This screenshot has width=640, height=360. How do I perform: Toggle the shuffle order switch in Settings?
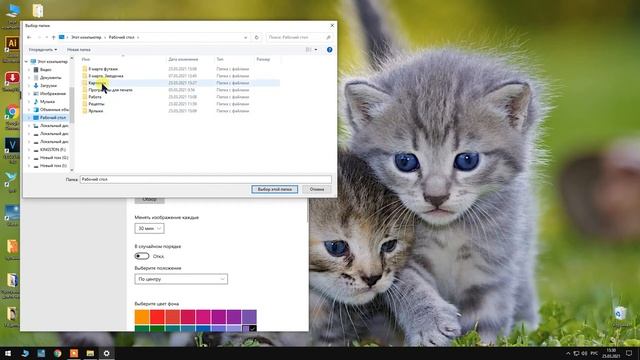pyautogui.click(x=142, y=256)
